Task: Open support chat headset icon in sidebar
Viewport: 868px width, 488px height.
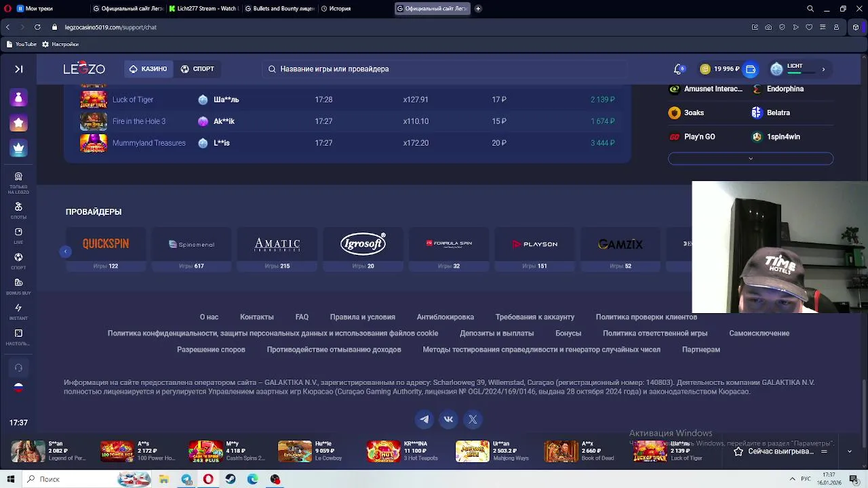Action: [18, 368]
